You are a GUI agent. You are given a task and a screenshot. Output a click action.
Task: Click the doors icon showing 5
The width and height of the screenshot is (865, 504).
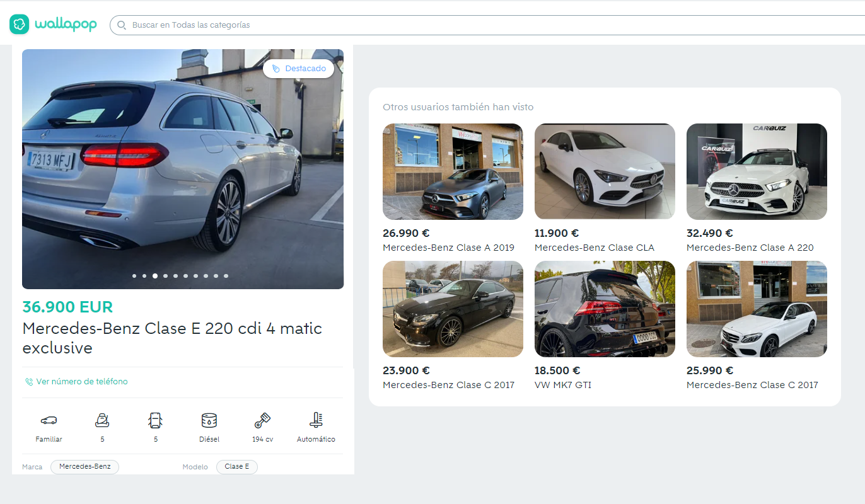(x=155, y=420)
